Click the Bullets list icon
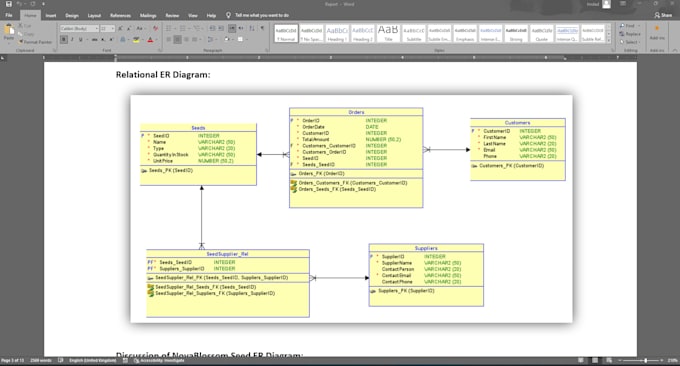 170,29
